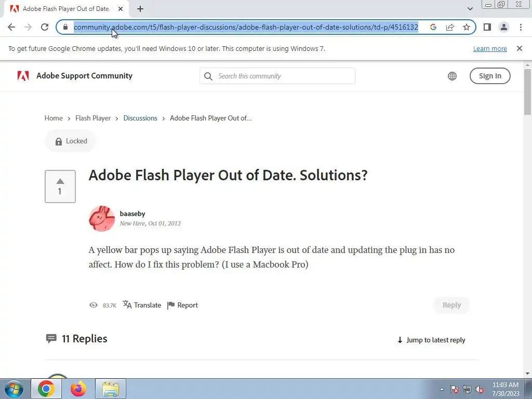The height and width of the screenshot is (399, 532).
Task: Open File Explorer from the taskbar
Action: pos(111,389)
